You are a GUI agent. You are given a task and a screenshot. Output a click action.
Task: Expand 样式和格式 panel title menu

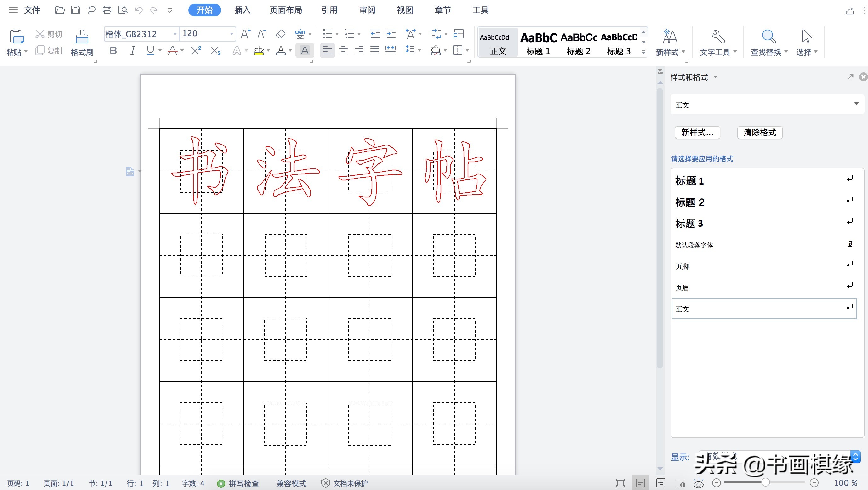point(715,77)
